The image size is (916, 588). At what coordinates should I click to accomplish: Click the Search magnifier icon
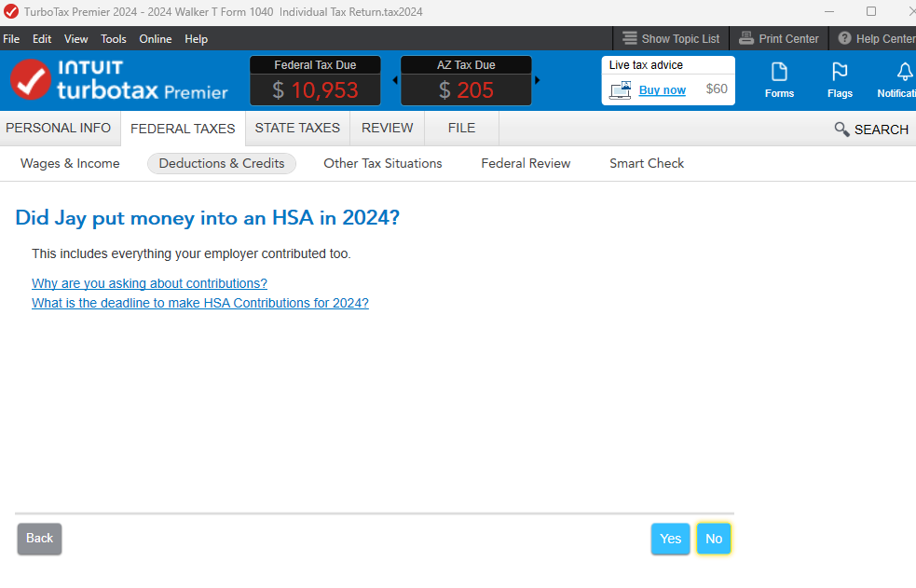pos(841,129)
